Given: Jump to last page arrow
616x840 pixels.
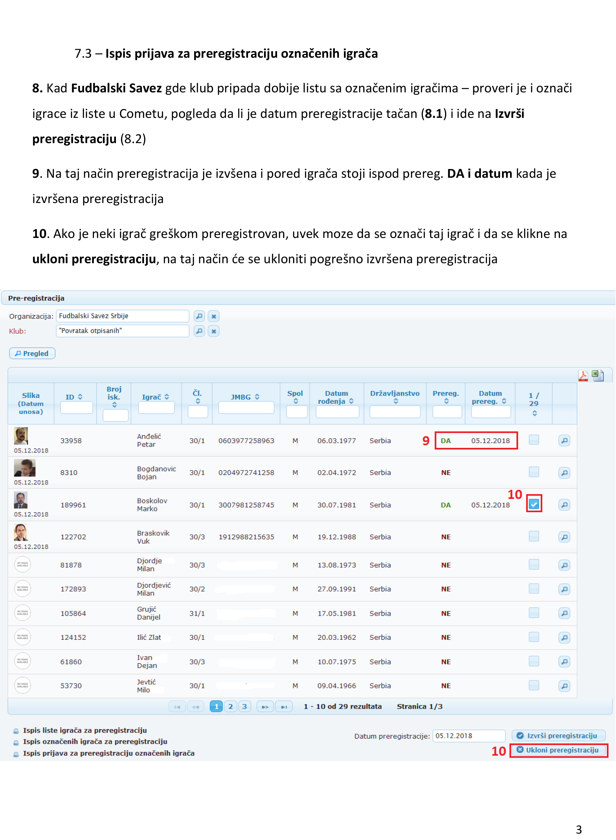Looking at the screenshot, I should pyautogui.click(x=284, y=707).
